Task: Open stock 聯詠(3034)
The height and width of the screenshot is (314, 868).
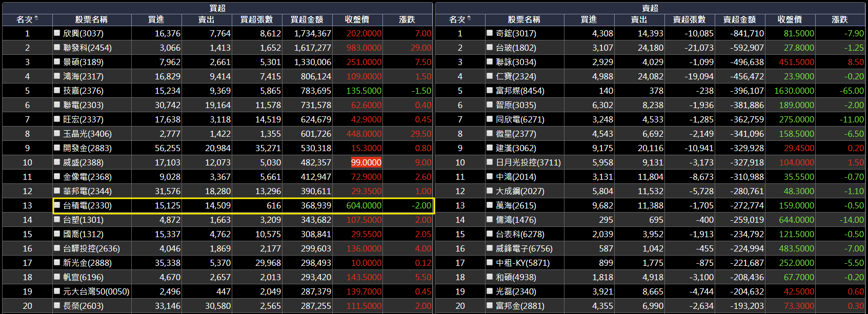Action: (x=516, y=62)
